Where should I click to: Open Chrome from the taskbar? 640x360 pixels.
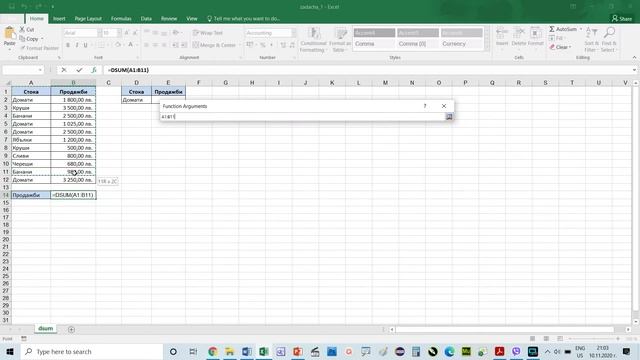click(212, 351)
